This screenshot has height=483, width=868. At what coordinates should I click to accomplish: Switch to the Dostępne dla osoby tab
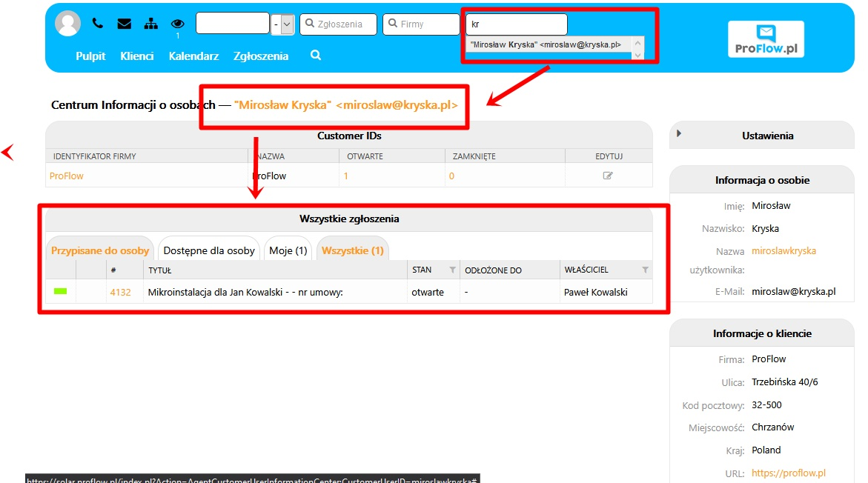209,250
